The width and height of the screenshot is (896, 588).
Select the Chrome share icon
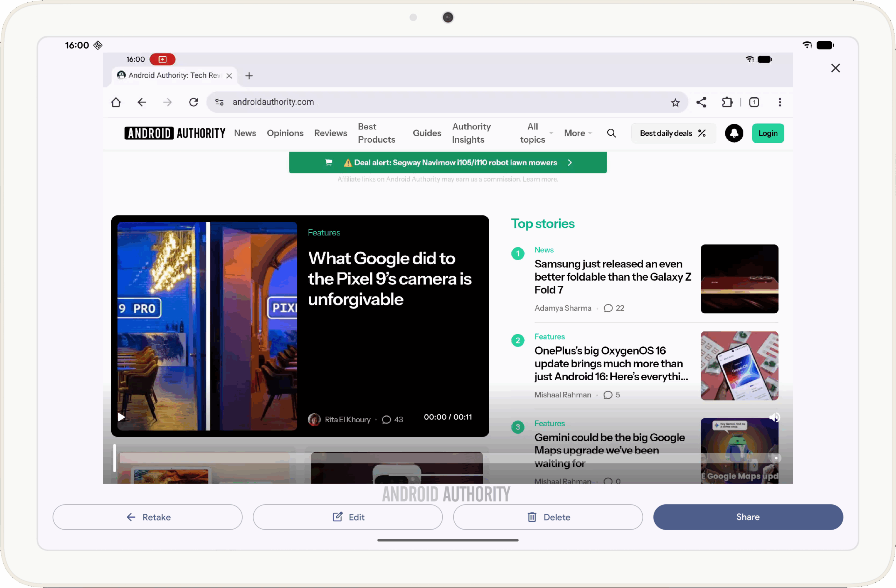point(701,102)
